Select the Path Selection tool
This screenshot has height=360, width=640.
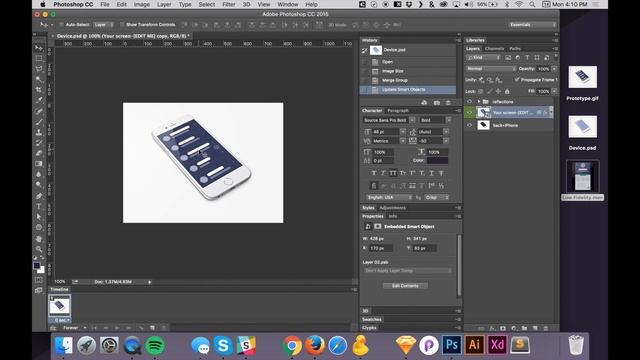(39, 217)
